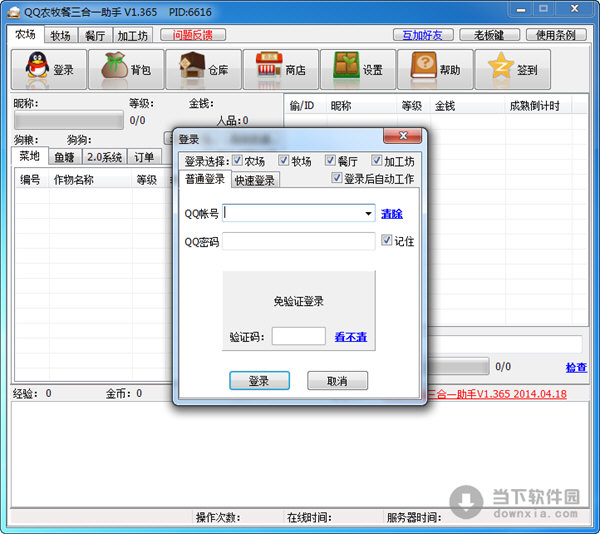600x534 pixels.
Task: Maximize the main window
Action: [543, 9]
